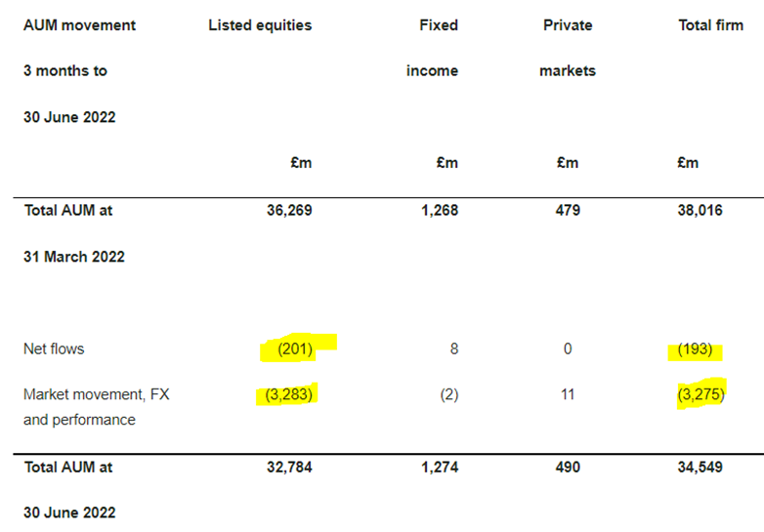Select the highlighted (193) total firm value

coord(695,349)
